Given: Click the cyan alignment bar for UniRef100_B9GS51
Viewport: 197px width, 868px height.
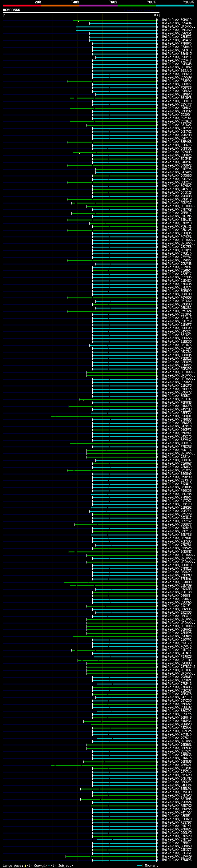Looking at the screenshot, I should click(123, 33).
